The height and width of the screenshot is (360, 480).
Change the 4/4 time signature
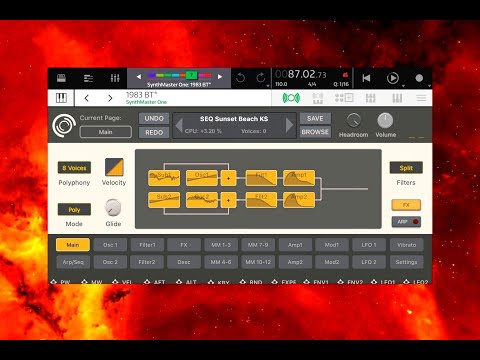(312, 84)
